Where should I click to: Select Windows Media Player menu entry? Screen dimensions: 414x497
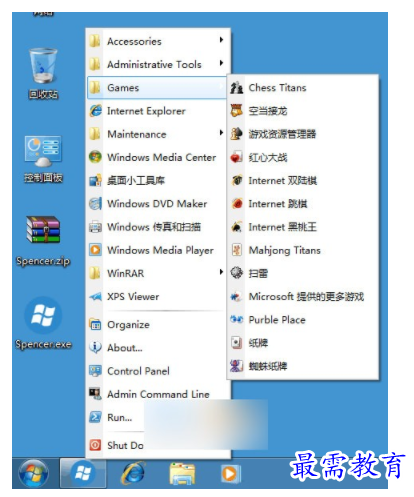pyautogui.click(x=157, y=250)
